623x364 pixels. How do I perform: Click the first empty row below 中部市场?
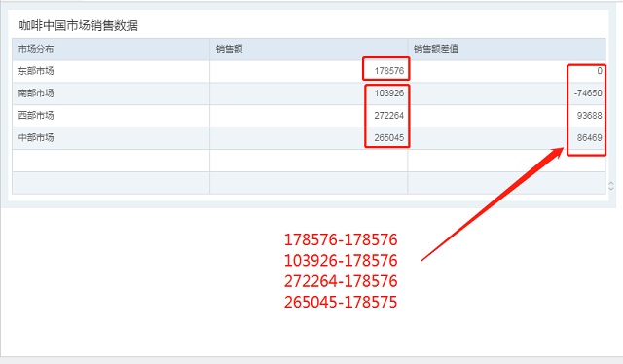(309, 161)
